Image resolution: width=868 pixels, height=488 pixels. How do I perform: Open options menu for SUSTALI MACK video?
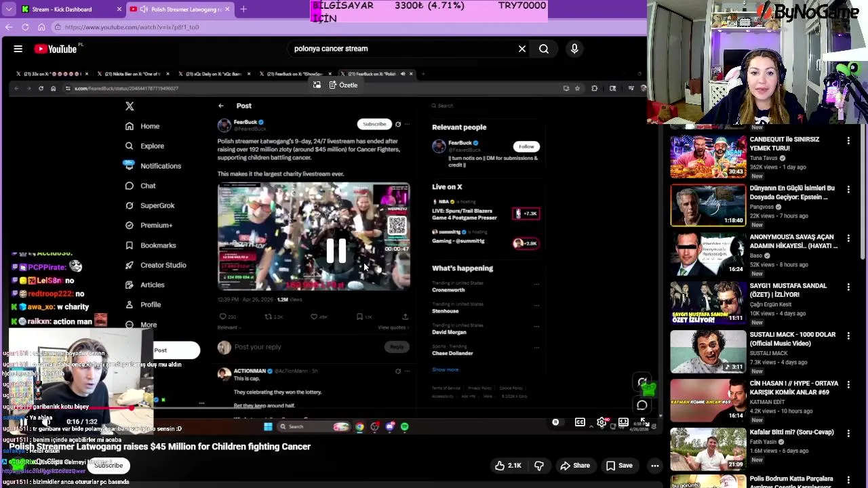click(x=848, y=336)
